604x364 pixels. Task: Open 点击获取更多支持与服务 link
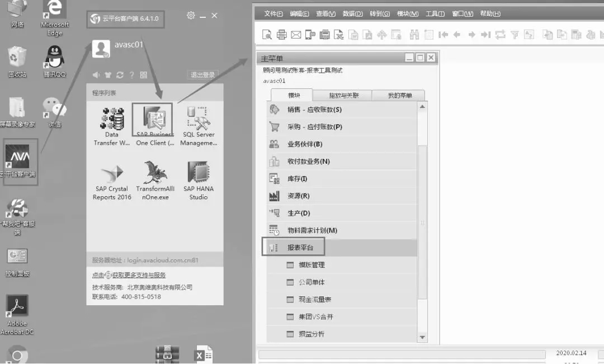point(129,275)
